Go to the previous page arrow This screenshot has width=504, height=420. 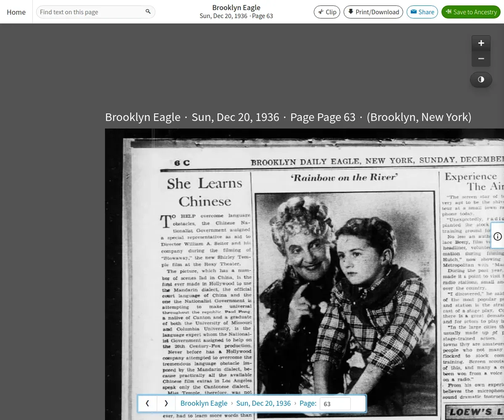tap(147, 403)
